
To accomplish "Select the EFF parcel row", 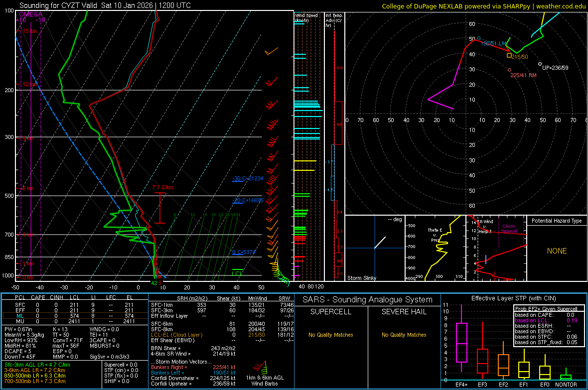I will (x=74, y=310).
